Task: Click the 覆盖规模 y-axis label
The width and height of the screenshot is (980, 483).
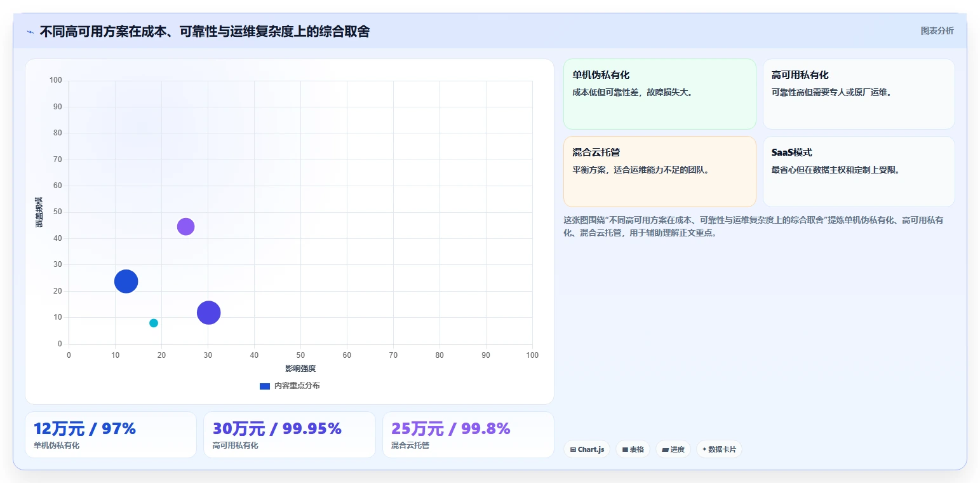Action: click(x=39, y=212)
